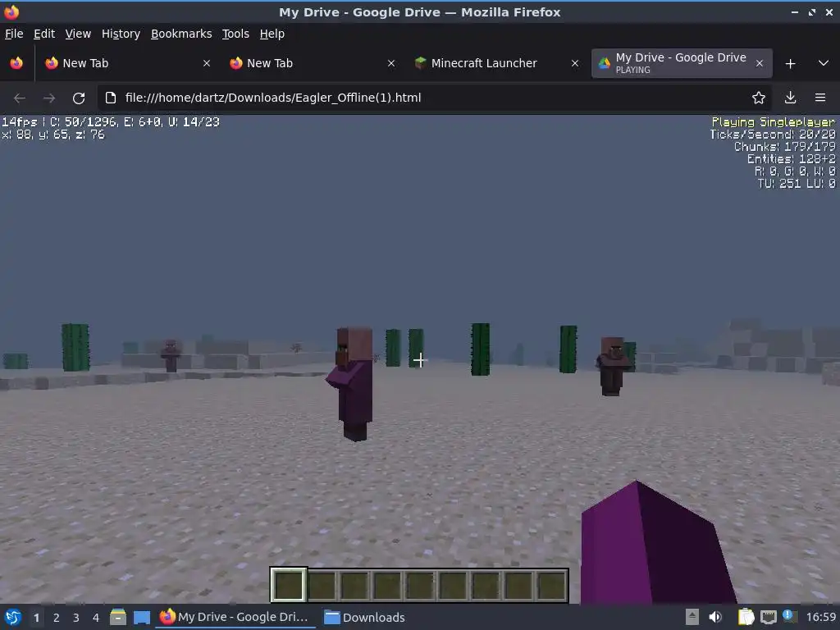Switch to workspace 4
Screen dimensions: 840x630
pyautogui.click(x=96, y=618)
